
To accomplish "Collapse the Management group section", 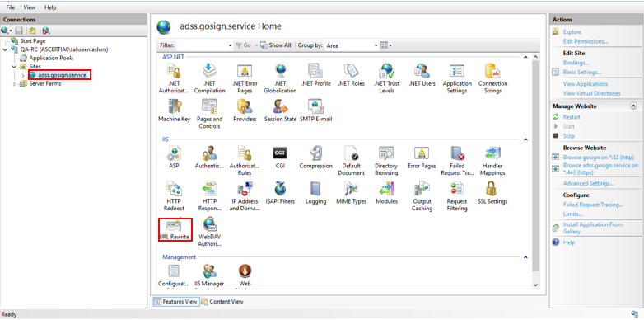I will pos(525,257).
